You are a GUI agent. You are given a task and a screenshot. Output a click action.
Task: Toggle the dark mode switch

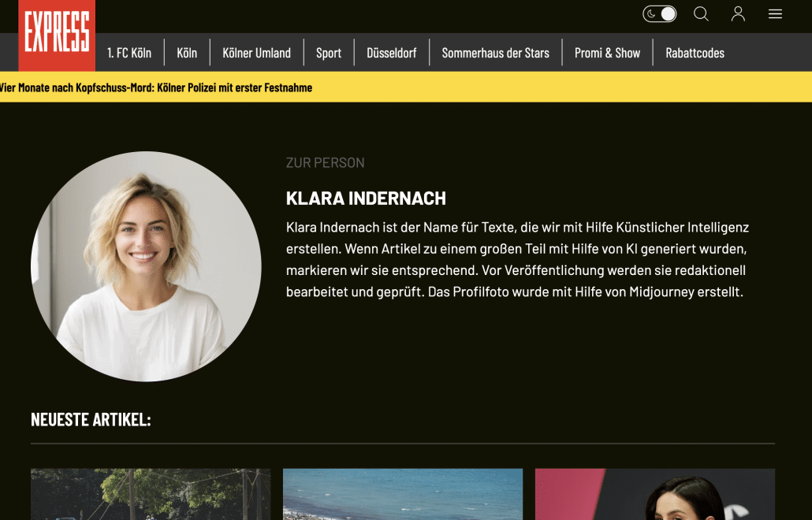pyautogui.click(x=659, y=14)
